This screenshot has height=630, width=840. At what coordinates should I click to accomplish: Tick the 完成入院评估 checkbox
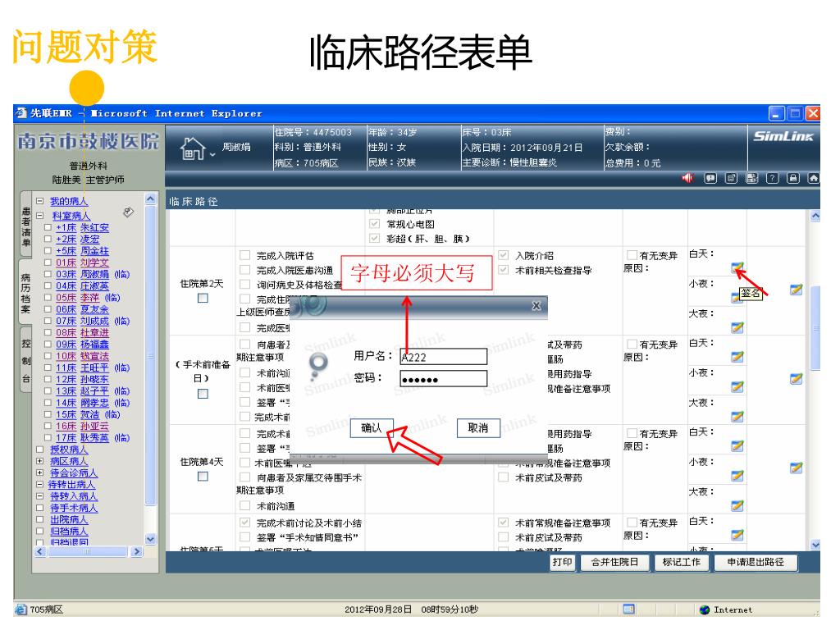coord(244,255)
